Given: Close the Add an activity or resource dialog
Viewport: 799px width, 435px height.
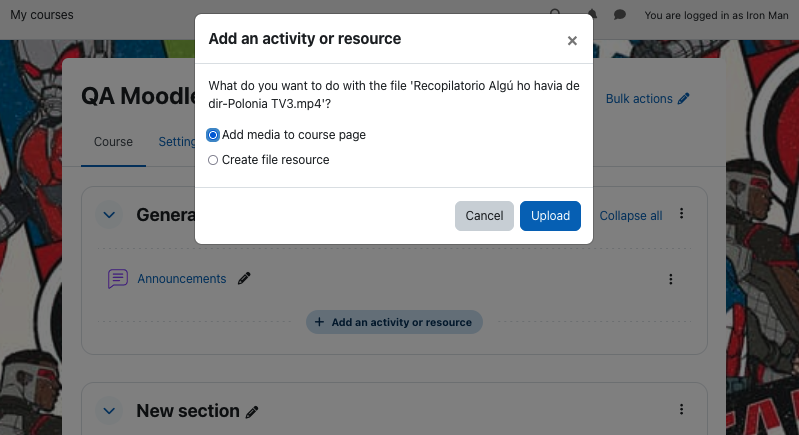Looking at the screenshot, I should point(572,41).
